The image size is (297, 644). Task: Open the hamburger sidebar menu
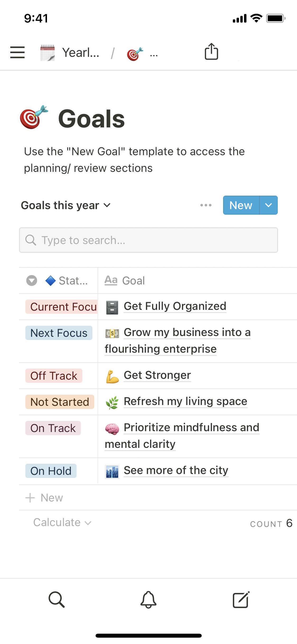pyautogui.click(x=17, y=52)
